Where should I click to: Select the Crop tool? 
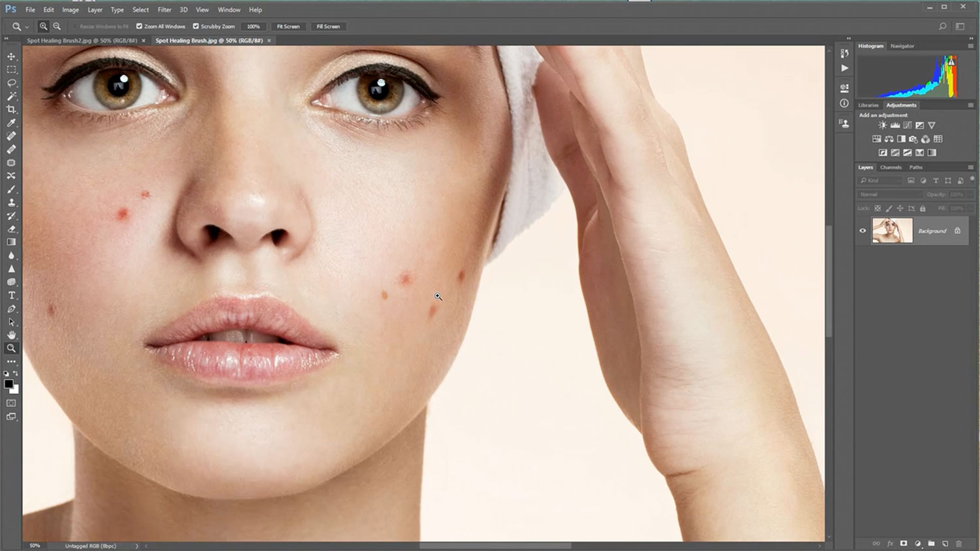(x=11, y=109)
